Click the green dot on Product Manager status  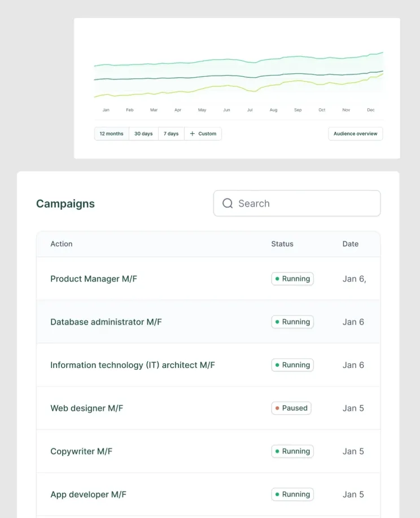click(277, 279)
